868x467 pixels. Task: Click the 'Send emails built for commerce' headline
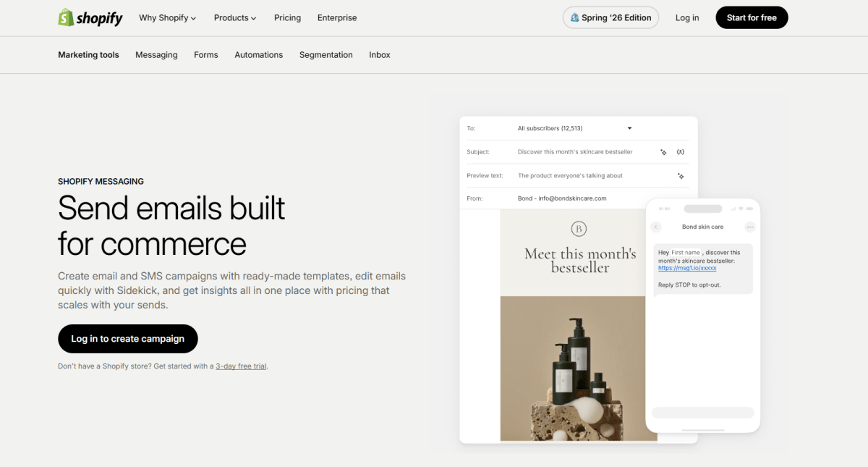[x=171, y=226]
